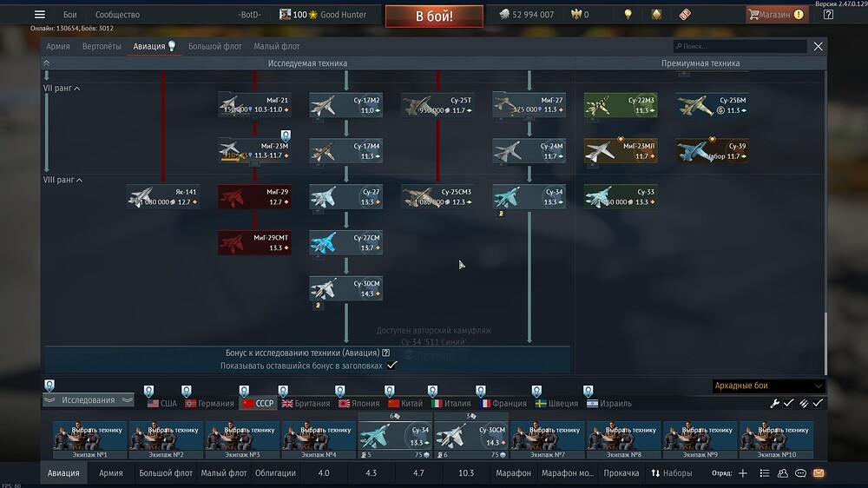Click the В бой! battle button
Screen dimensions: 868x488
tap(434, 16)
